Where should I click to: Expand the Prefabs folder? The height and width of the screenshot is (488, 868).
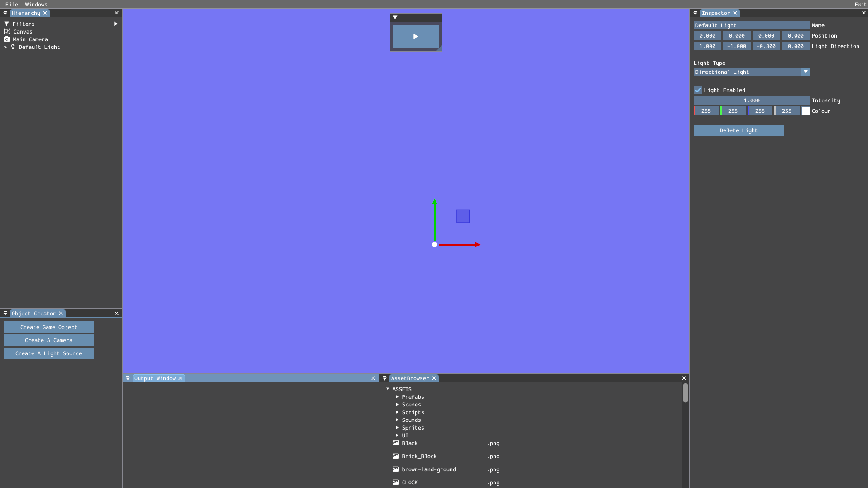coord(397,396)
